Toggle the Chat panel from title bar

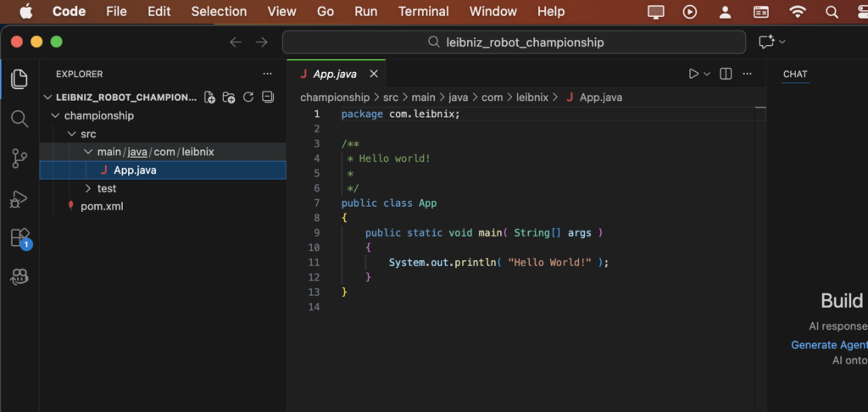(766, 42)
